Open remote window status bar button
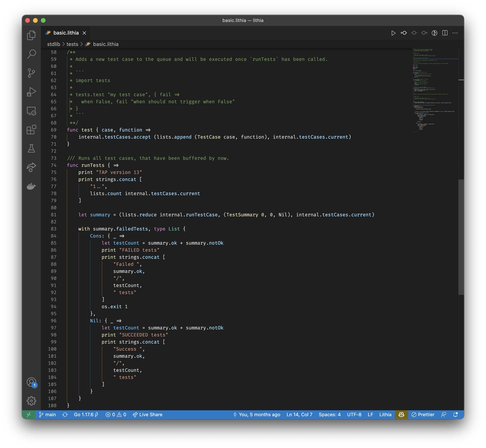Screen dimensions: 486x448 (29, 415)
